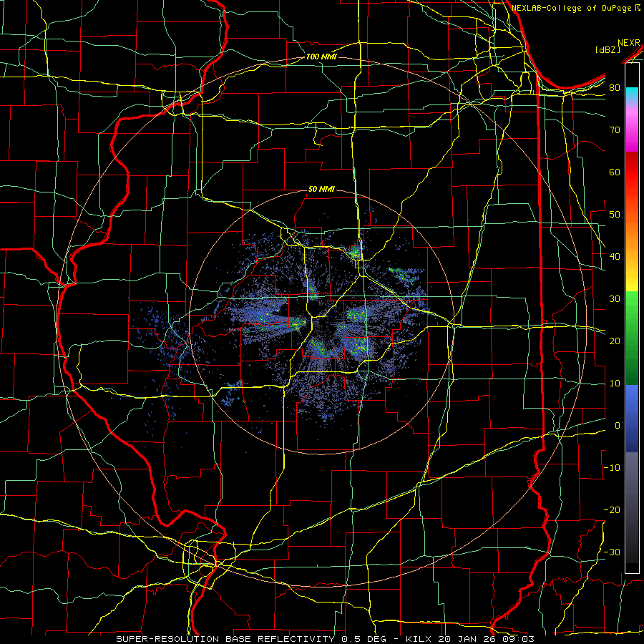This screenshot has width=644, height=644.
Task: Click the [dBZ] units label
Action: [x=608, y=50]
